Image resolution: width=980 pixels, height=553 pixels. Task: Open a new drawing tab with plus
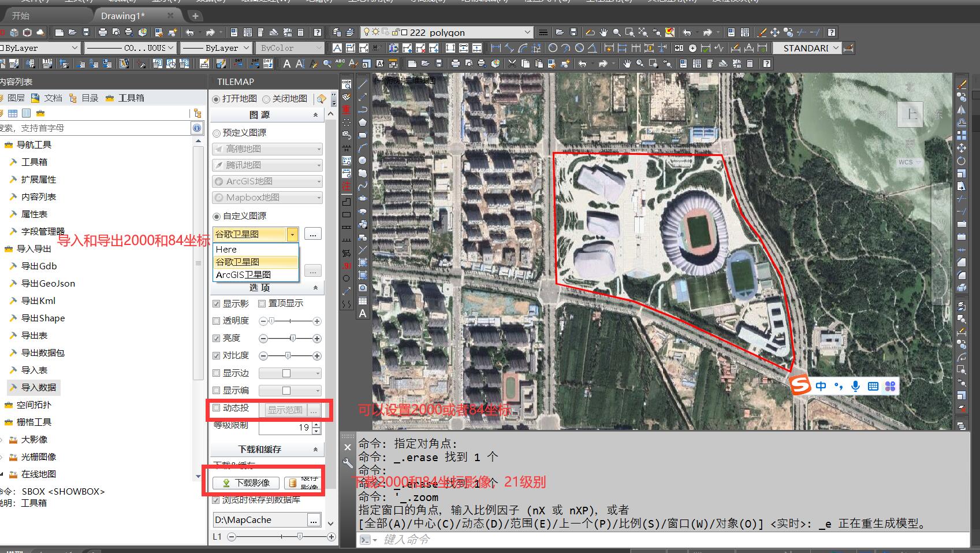(195, 16)
